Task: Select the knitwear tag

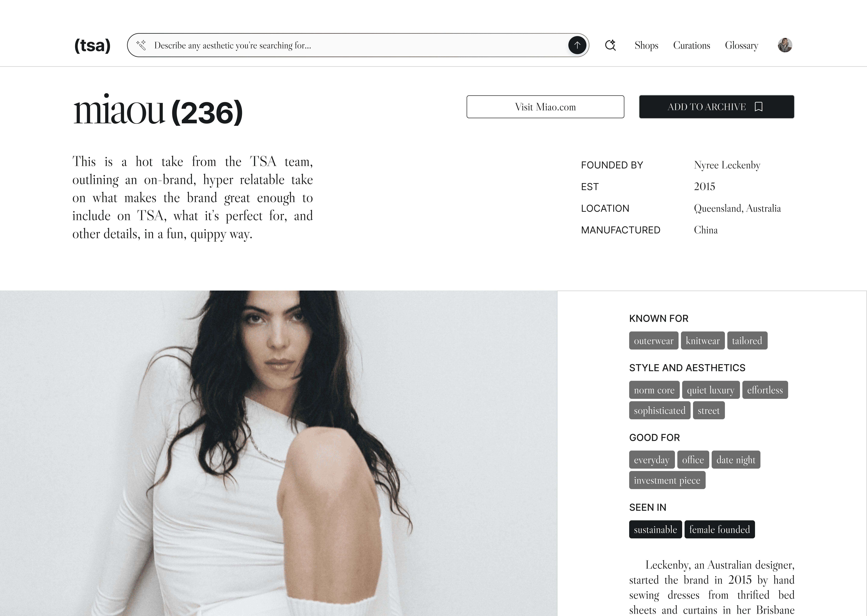Action: [702, 341]
